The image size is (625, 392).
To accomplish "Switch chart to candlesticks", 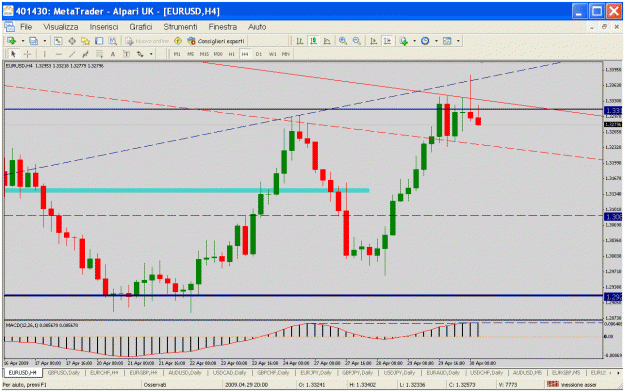I will point(314,41).
